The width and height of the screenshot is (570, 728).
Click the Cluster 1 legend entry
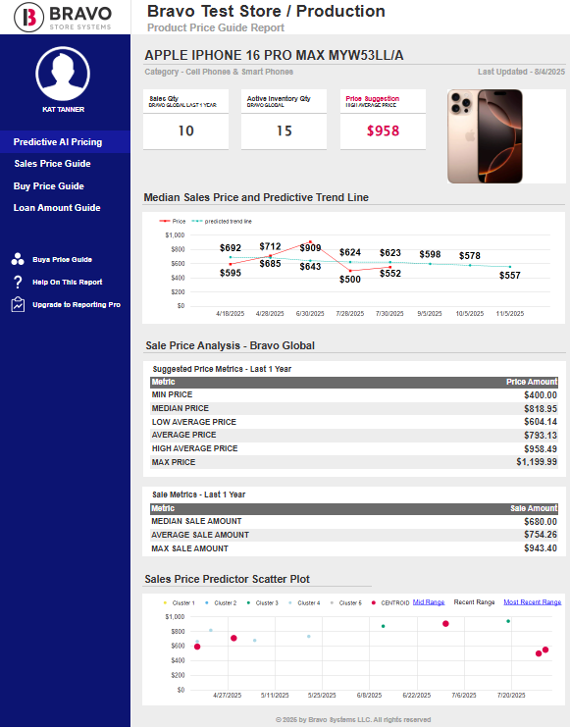pos(180,602)
